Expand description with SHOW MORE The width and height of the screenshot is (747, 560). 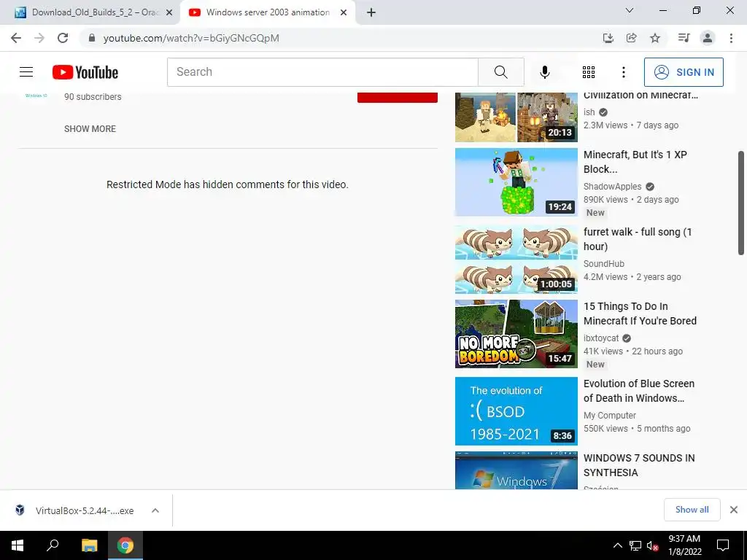click(90, 129)
